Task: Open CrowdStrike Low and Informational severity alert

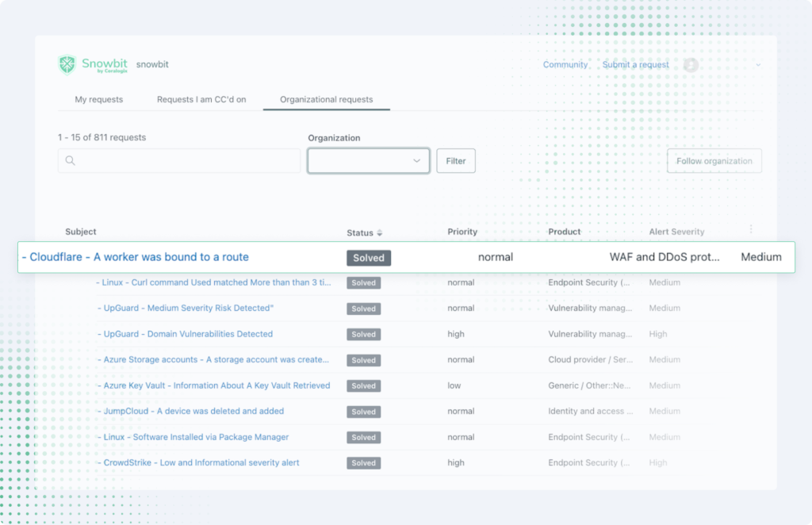Action: 198,463
